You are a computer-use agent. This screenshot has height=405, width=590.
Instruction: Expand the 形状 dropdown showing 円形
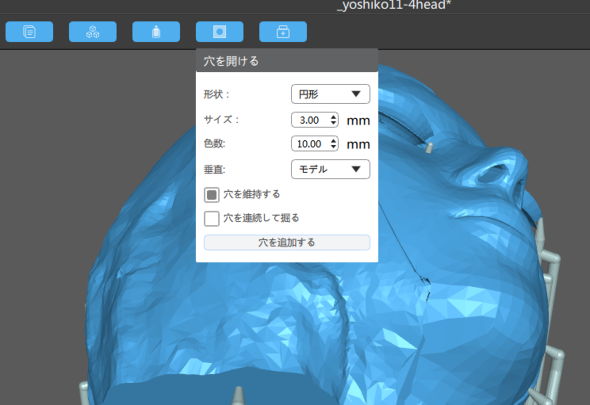(x=330, y=94)
